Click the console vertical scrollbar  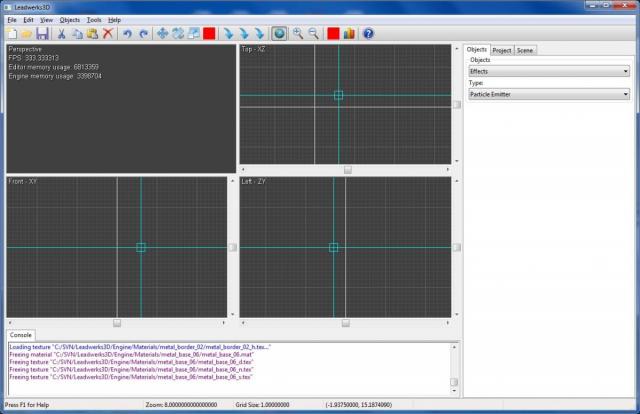click(454, 381)
